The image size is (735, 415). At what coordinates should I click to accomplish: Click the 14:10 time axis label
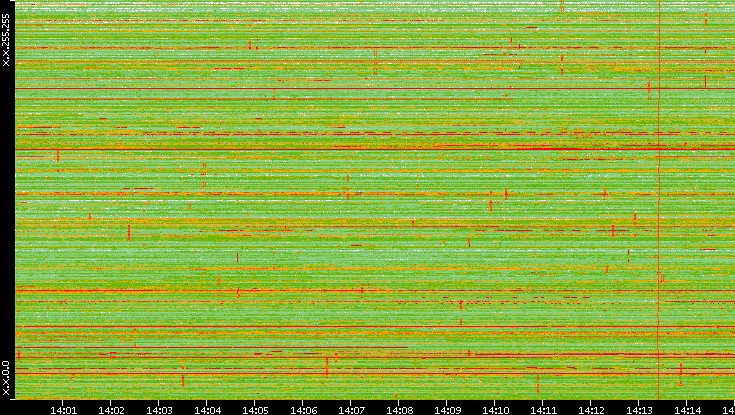(x=495, y=410)
